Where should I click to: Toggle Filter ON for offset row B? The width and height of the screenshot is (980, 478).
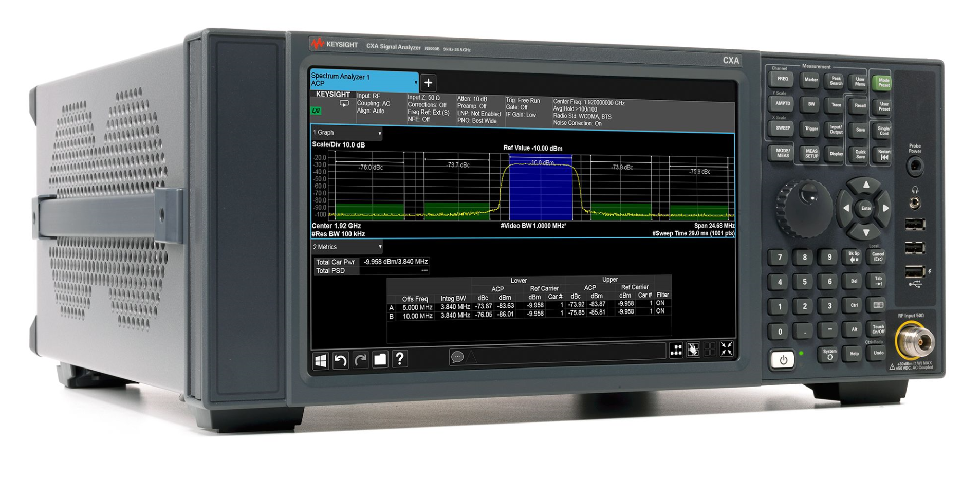(660, 311)
